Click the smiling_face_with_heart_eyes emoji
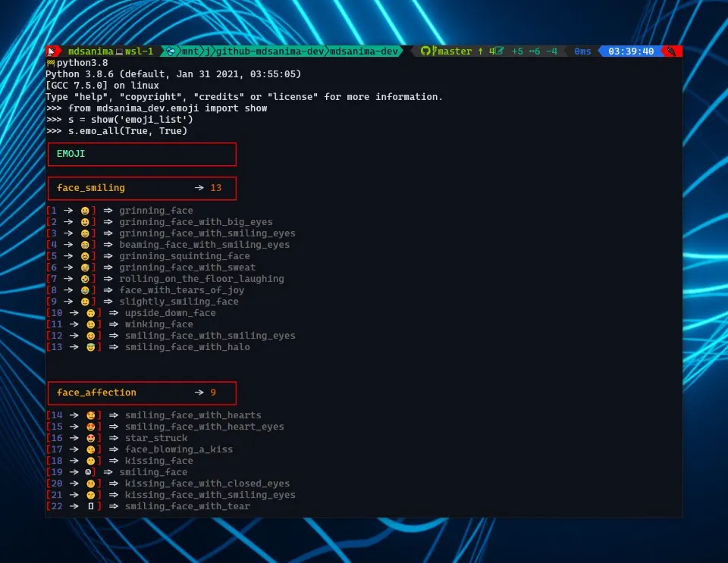 (x=90, y=427)
